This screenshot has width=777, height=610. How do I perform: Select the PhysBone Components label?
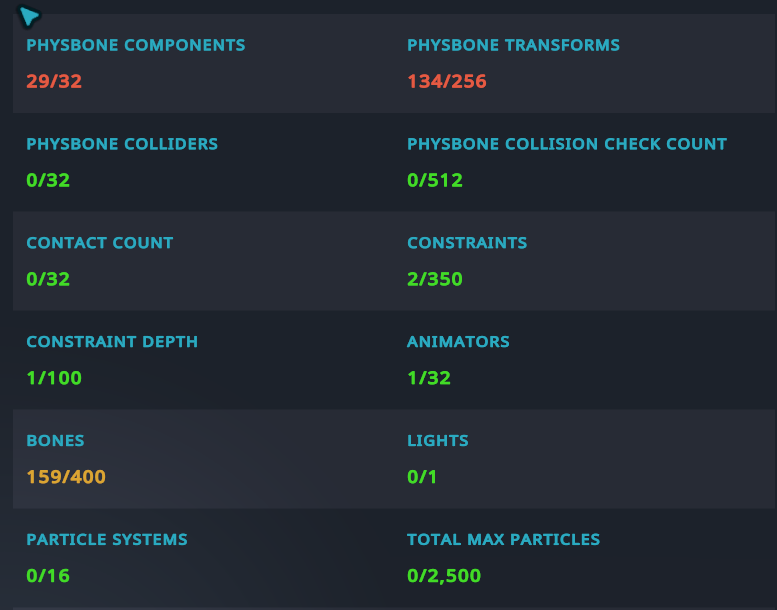[136, 45]
